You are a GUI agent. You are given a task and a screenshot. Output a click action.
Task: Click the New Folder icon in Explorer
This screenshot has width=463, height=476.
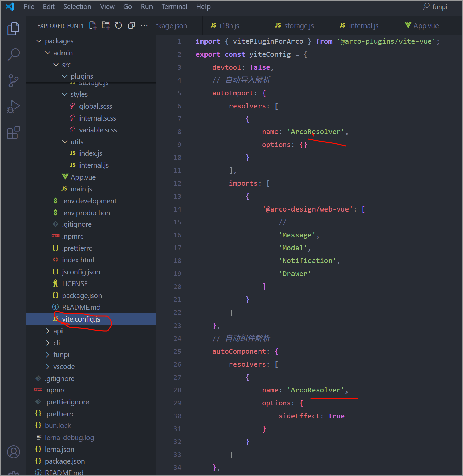coord(106,25)
